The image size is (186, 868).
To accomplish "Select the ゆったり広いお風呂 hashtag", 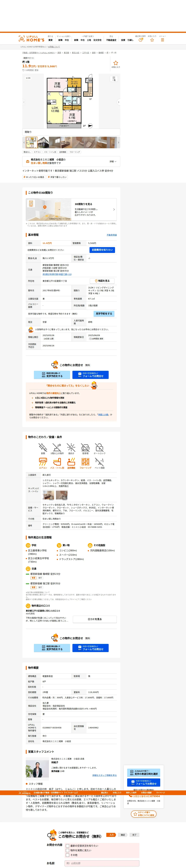I will point(34,177).
